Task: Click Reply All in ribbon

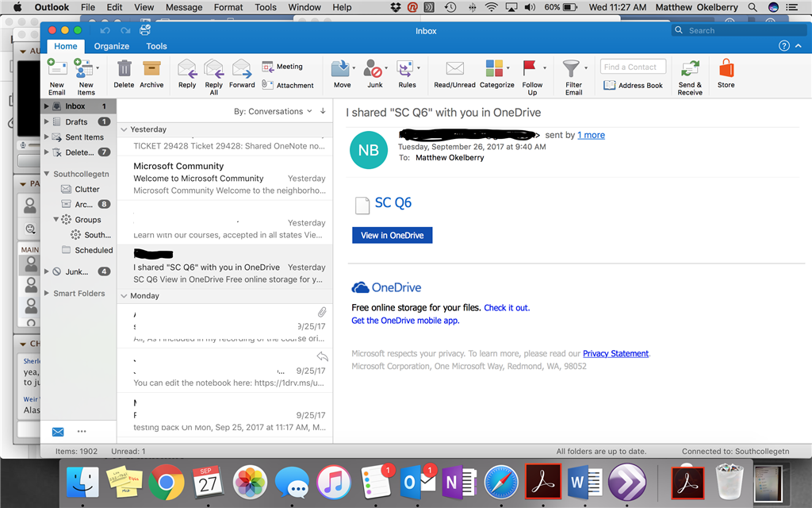Action: pos(213,77)
